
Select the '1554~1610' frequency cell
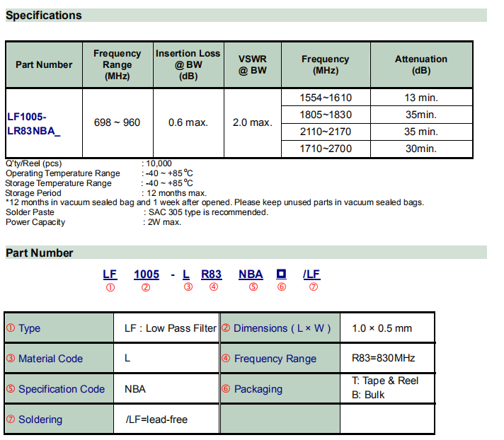326,98
